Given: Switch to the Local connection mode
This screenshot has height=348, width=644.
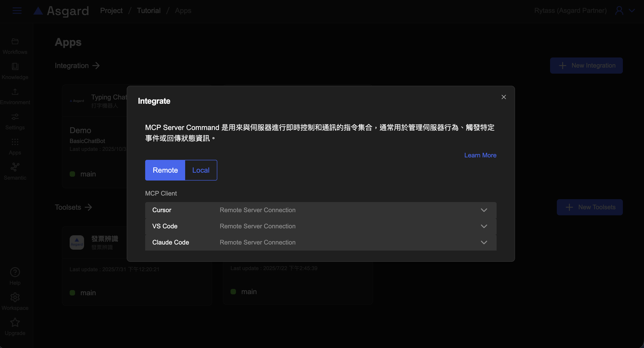Looking at the screenshot, I should pyautogui.click(x=201, y=170).
